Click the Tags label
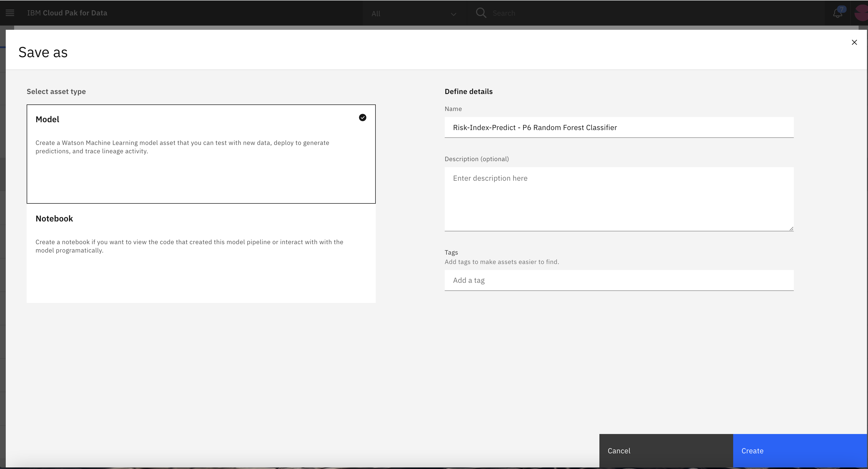 pyautogui.click(x=451, y=253)
